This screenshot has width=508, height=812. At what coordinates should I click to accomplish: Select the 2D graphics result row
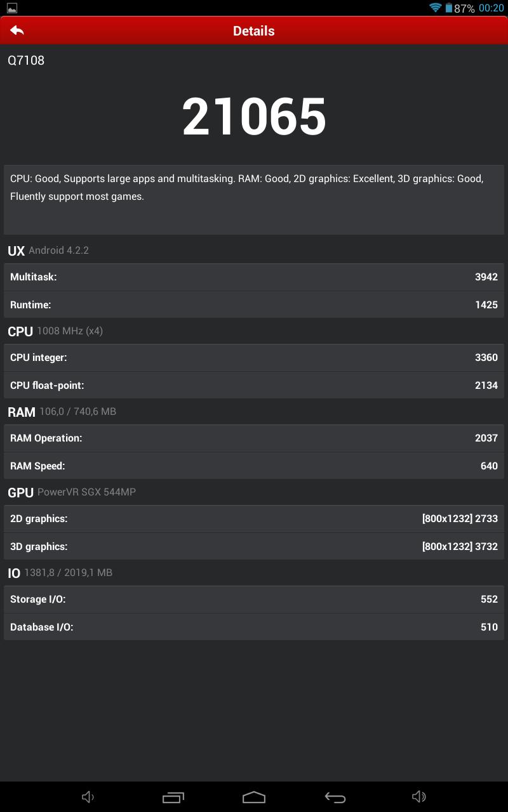click(254, 519)
